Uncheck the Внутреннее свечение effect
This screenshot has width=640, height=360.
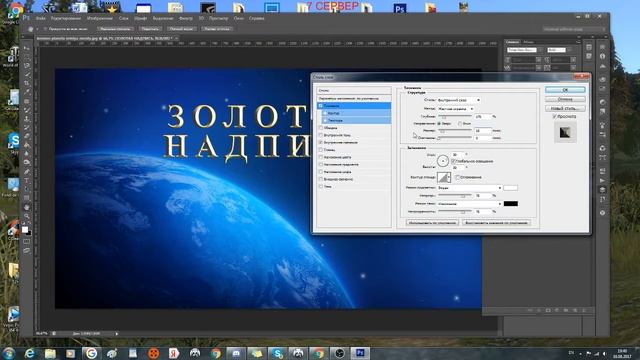pos(321,142)
